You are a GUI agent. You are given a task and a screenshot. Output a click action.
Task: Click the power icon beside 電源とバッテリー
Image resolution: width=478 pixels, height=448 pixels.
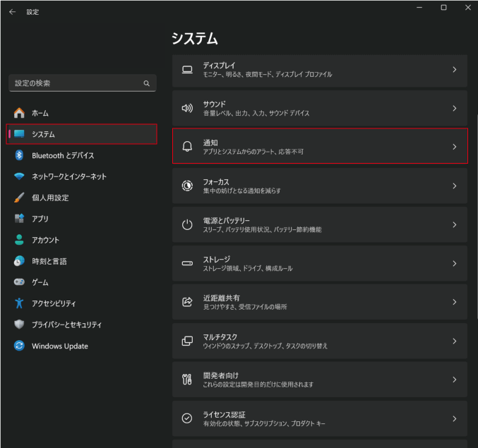coord(187,224)
